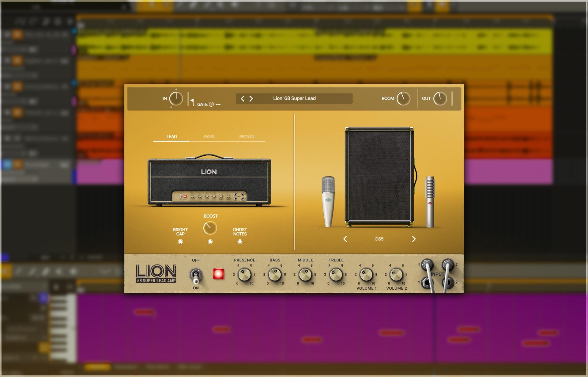Open the gate options three-dot menu
Viewport: 588px width, 377px height.
pos(218,105)
